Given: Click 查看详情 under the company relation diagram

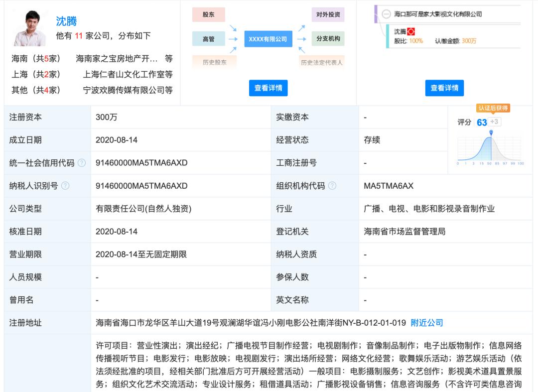Looking at the screenshot, I should [269, 88].
